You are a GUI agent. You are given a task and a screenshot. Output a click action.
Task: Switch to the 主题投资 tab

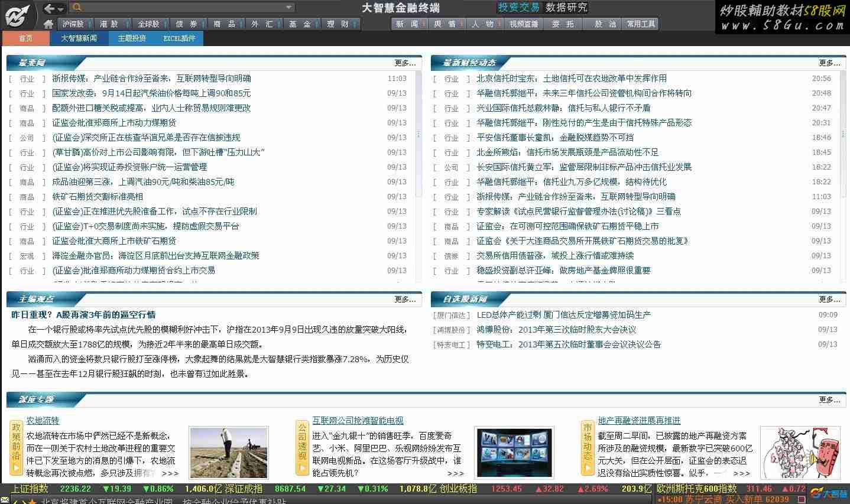131,38
